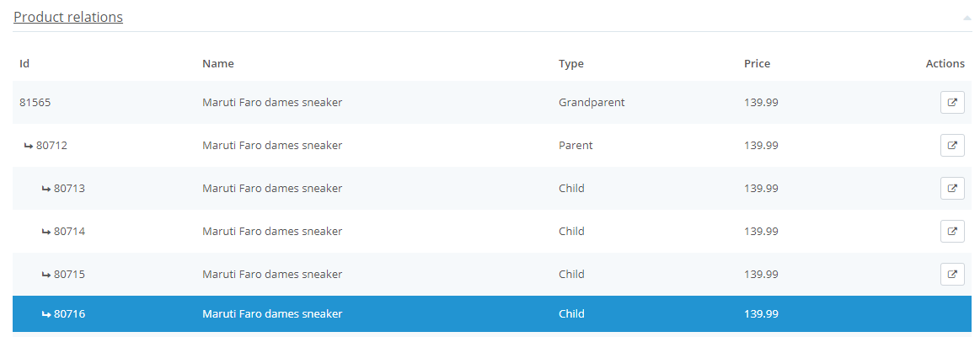Open external link for product 80712
Screen dimensions: 980x337
pyautogui.click(x=952, y=146)
